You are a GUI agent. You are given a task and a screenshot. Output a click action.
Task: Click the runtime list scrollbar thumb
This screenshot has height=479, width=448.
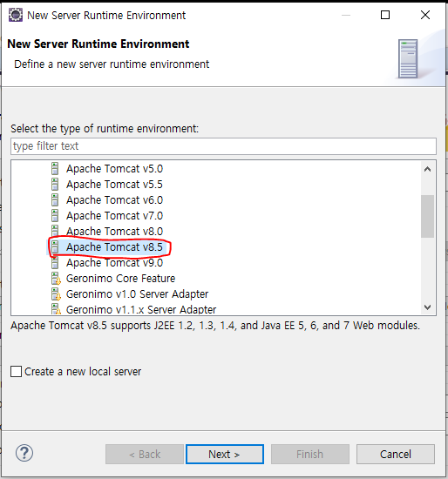click(x=427, y=216)
